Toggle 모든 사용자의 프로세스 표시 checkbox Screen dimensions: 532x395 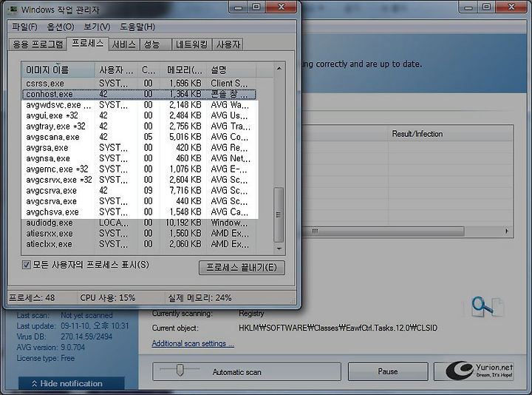[x=27, y=265]
